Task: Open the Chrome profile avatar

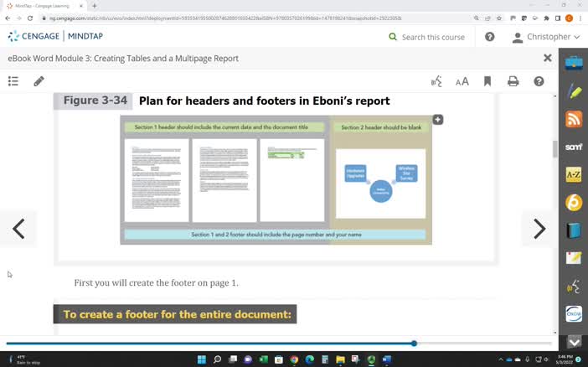Action: [x=569, y=18]
